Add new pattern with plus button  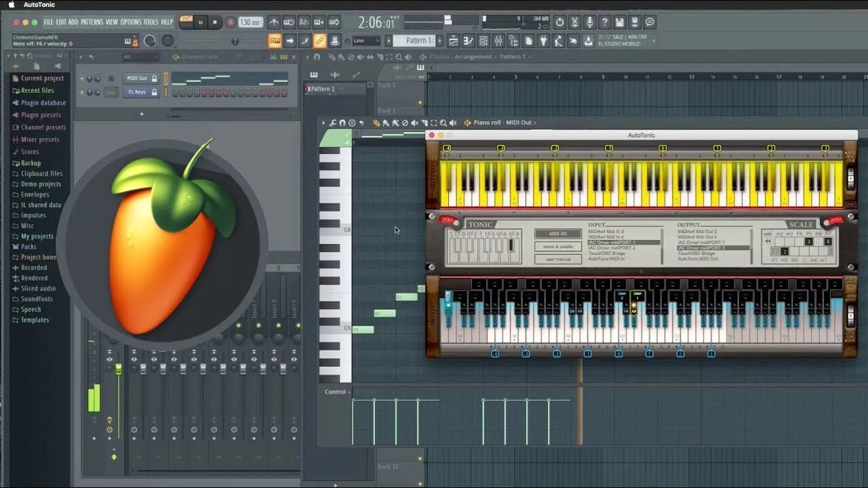point(439,41)
